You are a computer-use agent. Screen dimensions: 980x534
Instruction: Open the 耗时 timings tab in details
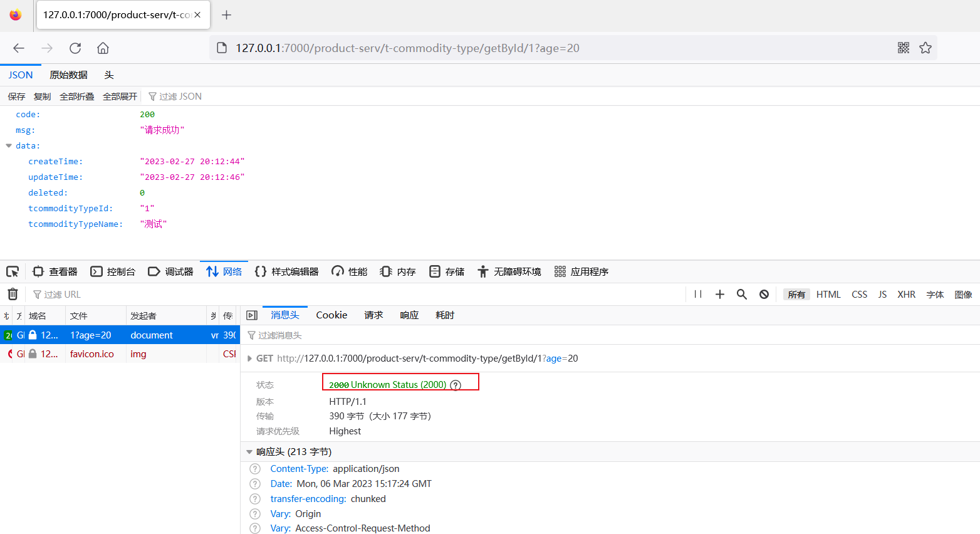pos(445,315)
